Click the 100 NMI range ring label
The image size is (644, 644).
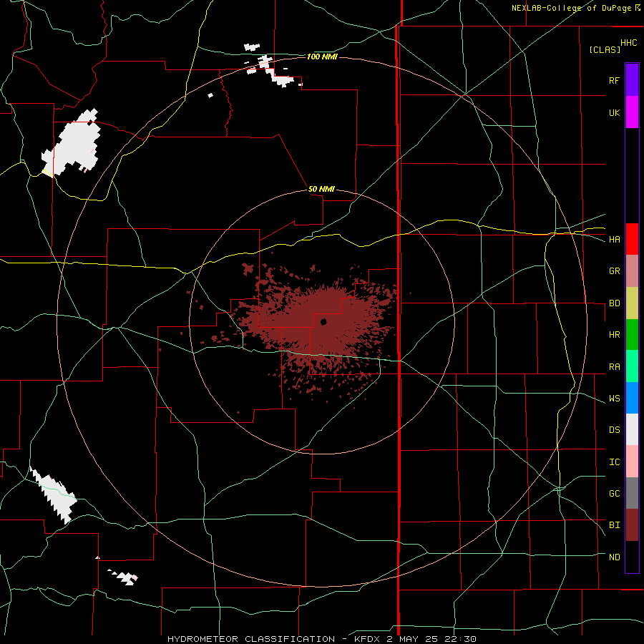(322, 57)
